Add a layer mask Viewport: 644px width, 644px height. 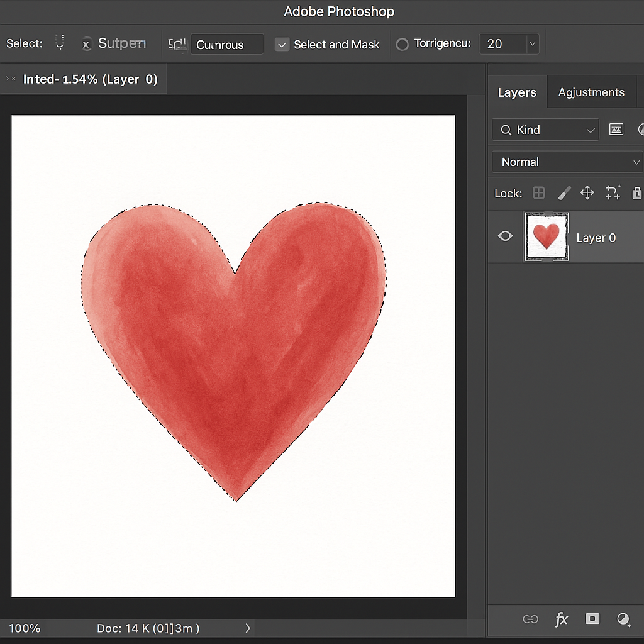[x=592, y=619]
